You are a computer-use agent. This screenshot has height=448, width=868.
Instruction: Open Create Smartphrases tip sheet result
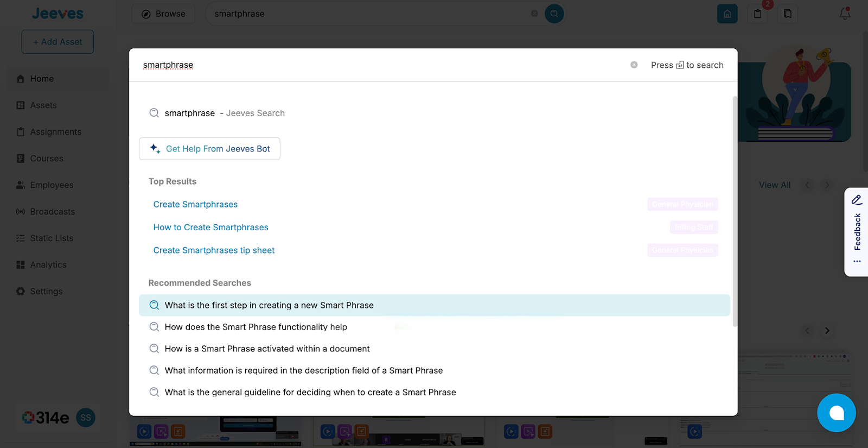214,250
